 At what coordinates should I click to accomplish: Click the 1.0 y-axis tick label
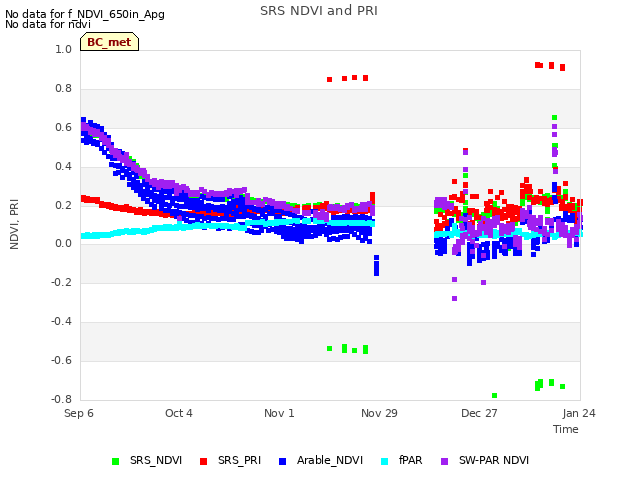[x=63, y=49]
